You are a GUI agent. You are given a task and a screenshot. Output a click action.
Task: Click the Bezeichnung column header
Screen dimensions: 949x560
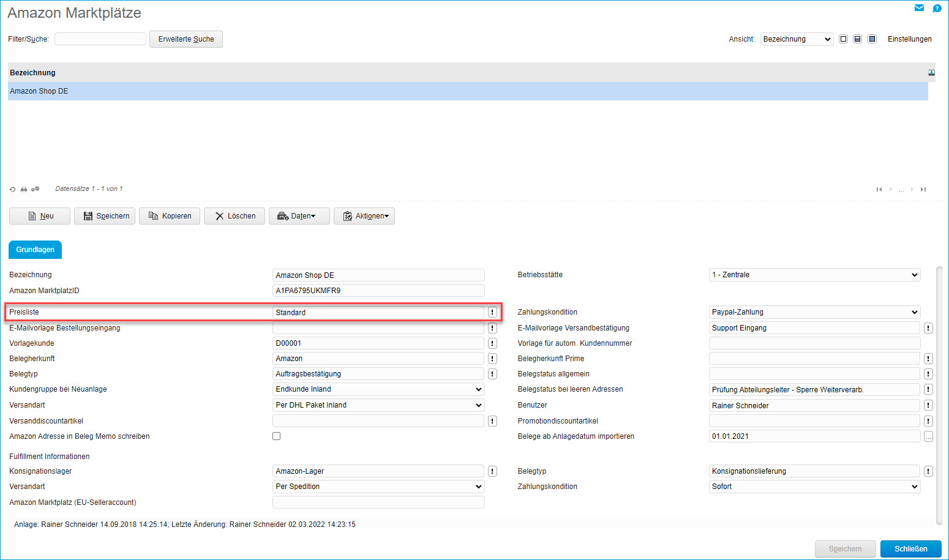click(x=32, y=73)
